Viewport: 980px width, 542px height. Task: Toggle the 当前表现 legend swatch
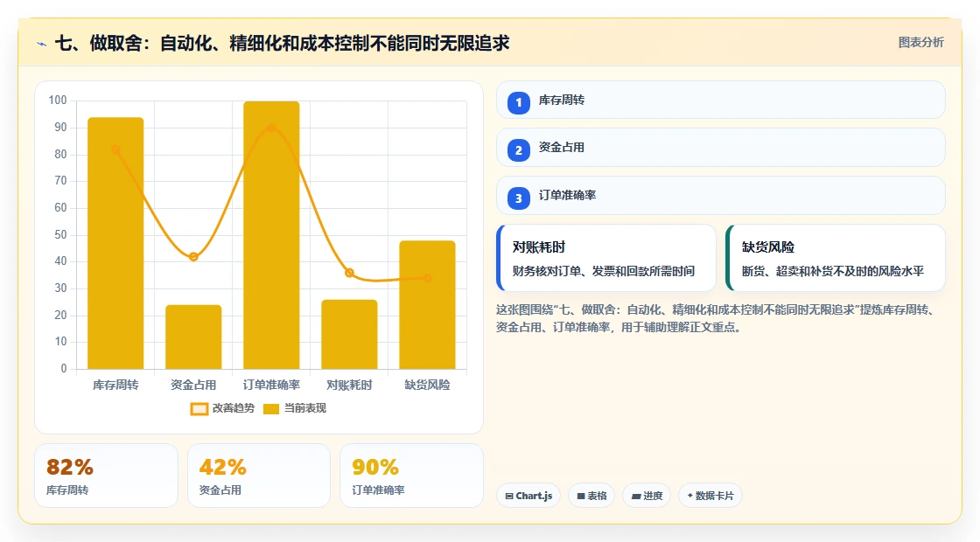point(270,409)
